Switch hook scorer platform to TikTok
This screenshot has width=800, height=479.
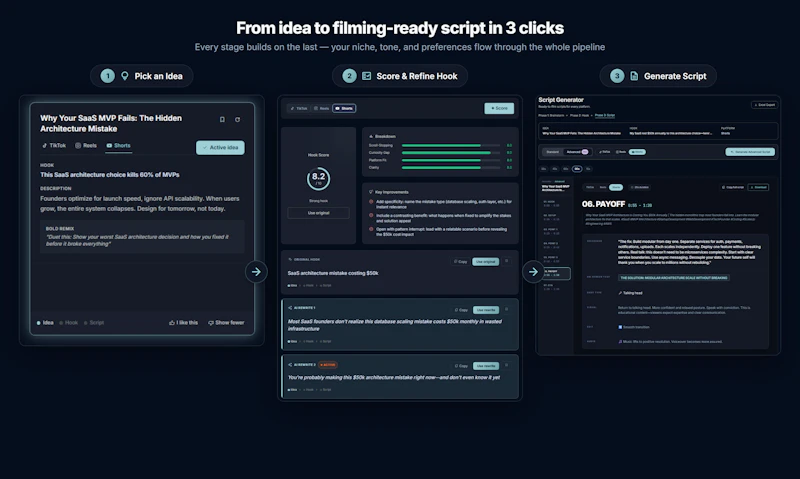coord(299,108)
